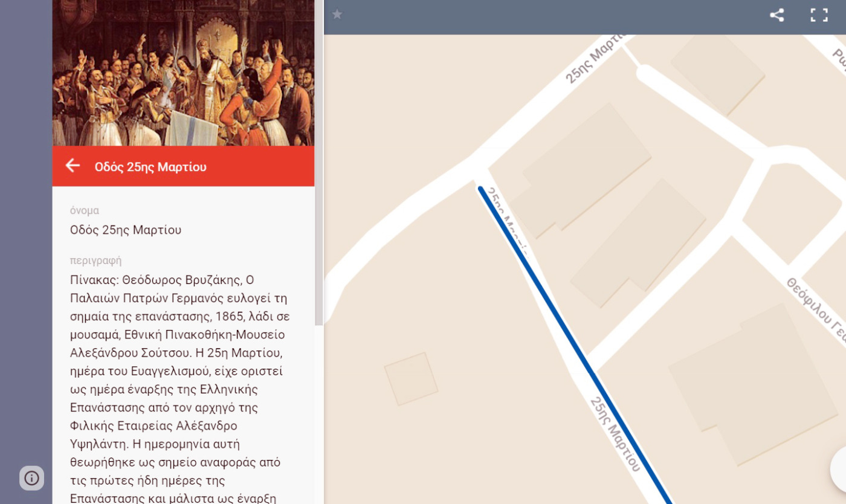
Task: Click description text starting 'Πίνακας: Θεόδωρος Βρυζάκης'
Action: [180, 389]
